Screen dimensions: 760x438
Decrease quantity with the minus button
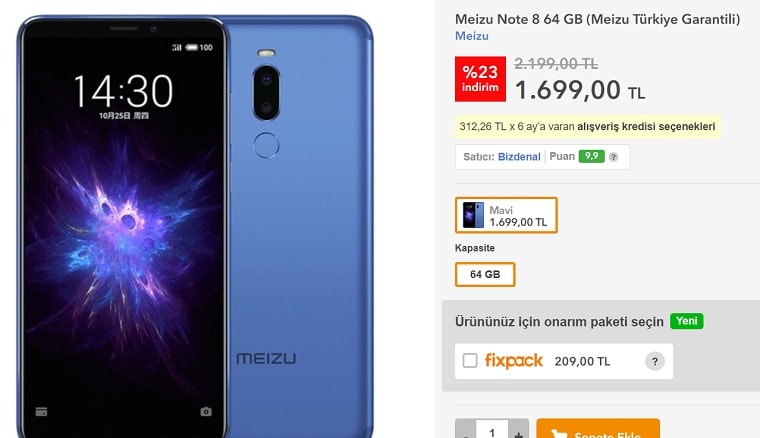click(465, 432)
